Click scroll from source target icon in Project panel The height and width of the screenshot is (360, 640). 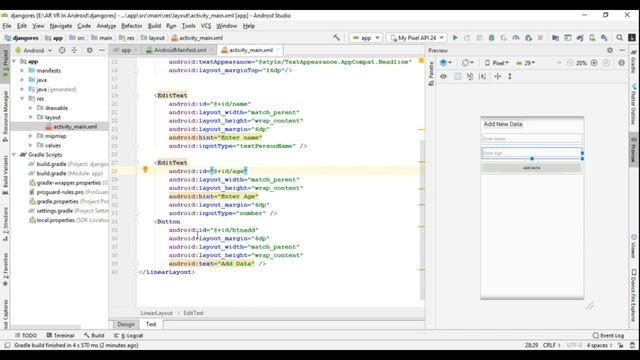62,50
